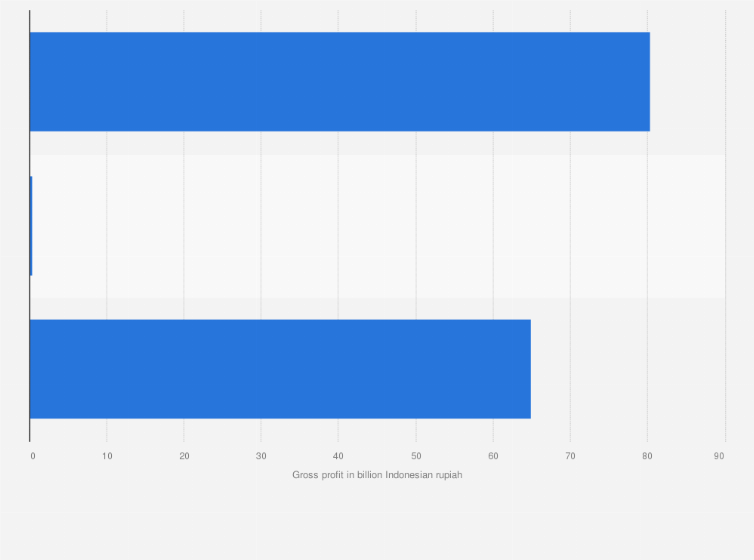Click the '40' axis tick label
Screen dimensions: 754x560
[339, 456]
